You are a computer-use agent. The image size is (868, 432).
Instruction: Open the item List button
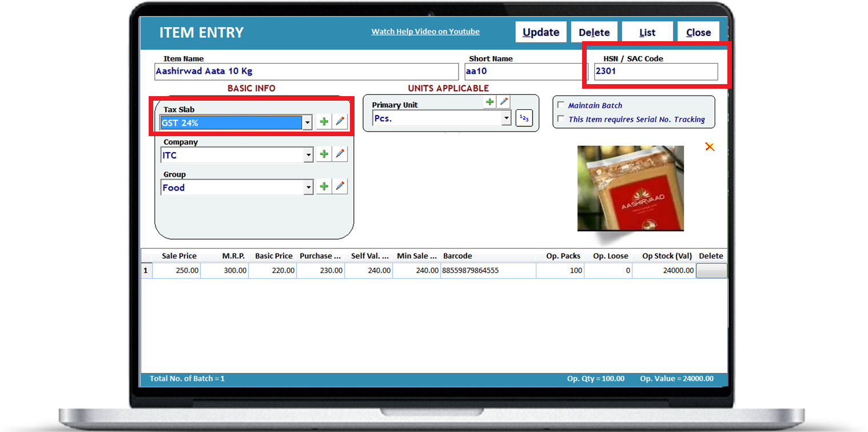647,32
